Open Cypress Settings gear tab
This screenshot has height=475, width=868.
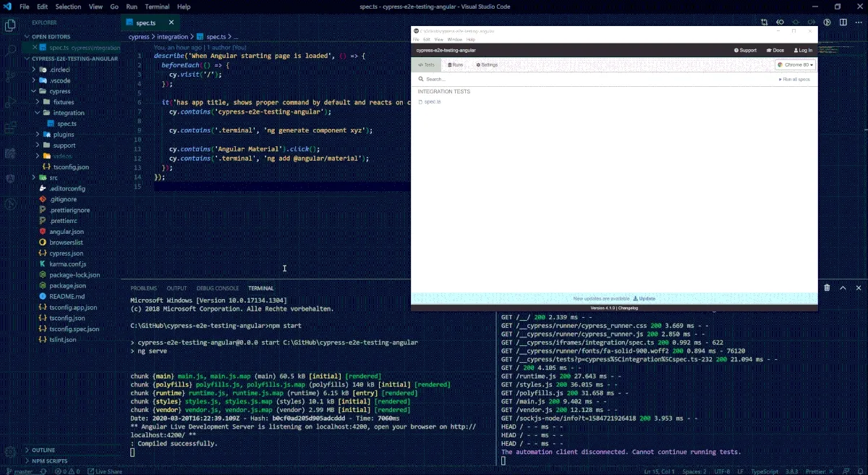click(487, 65)
